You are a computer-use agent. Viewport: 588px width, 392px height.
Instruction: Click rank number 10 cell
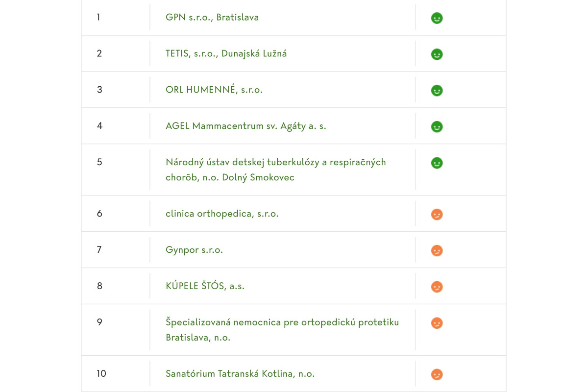101,374
